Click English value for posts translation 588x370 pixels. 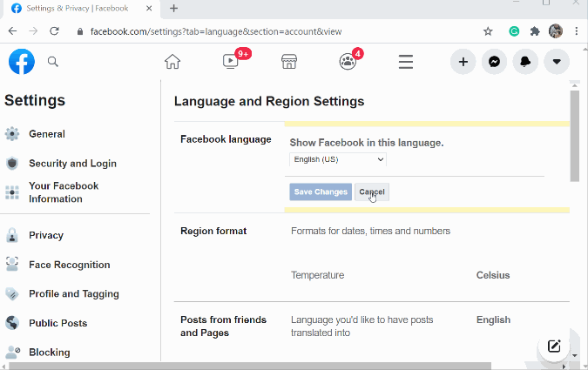pyautogui.click(x=493, y=320)
